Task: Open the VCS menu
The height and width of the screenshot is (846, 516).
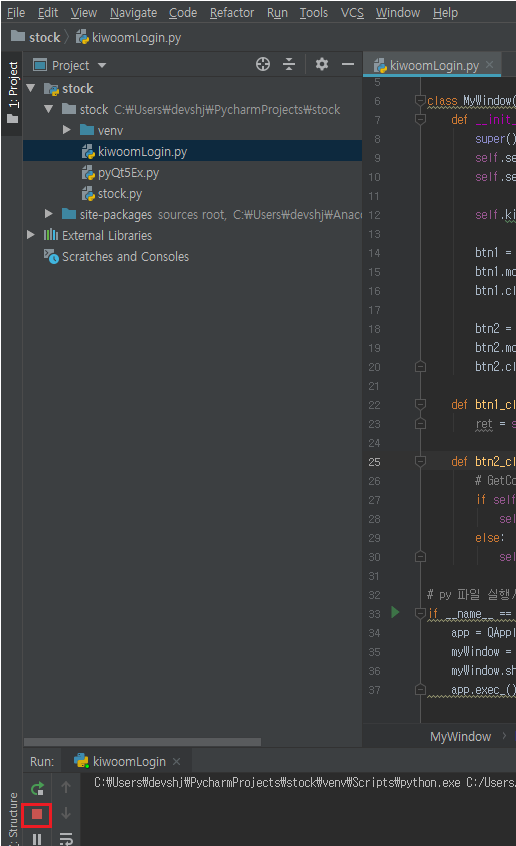Action: pyautogui.click(x=352, y=12)
